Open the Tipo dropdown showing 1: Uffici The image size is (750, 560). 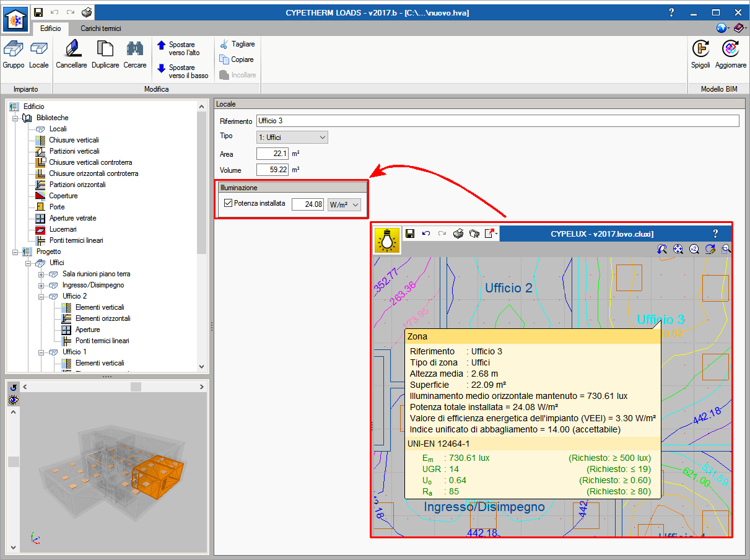(292, 137)
